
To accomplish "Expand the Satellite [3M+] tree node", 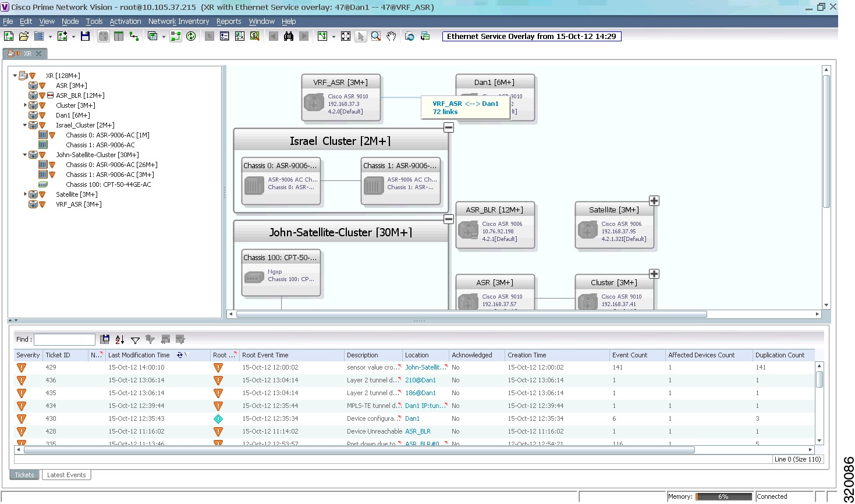I will (x=25, y=194).
